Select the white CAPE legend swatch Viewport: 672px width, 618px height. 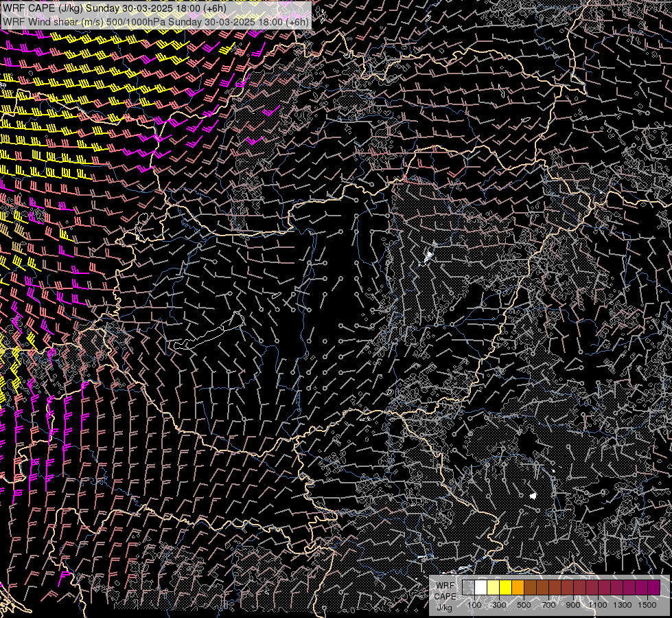pyautogui.click(x=481, y=587)
